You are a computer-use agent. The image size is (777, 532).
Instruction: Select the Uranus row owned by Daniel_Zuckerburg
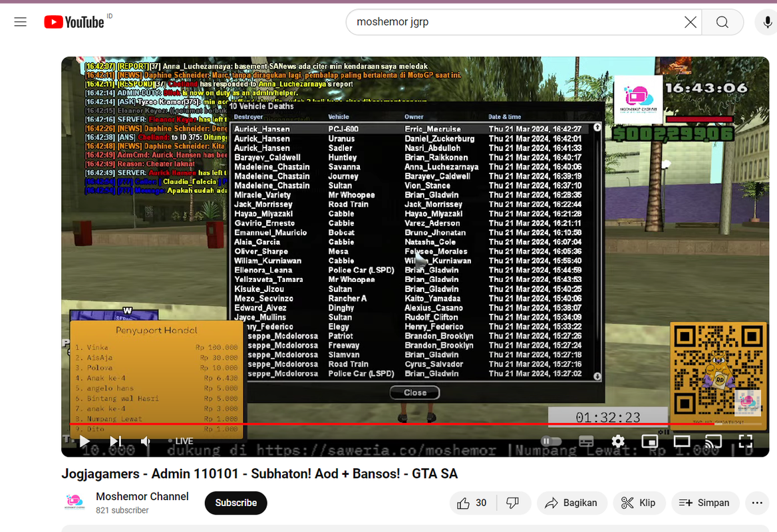tap(410, 139)
